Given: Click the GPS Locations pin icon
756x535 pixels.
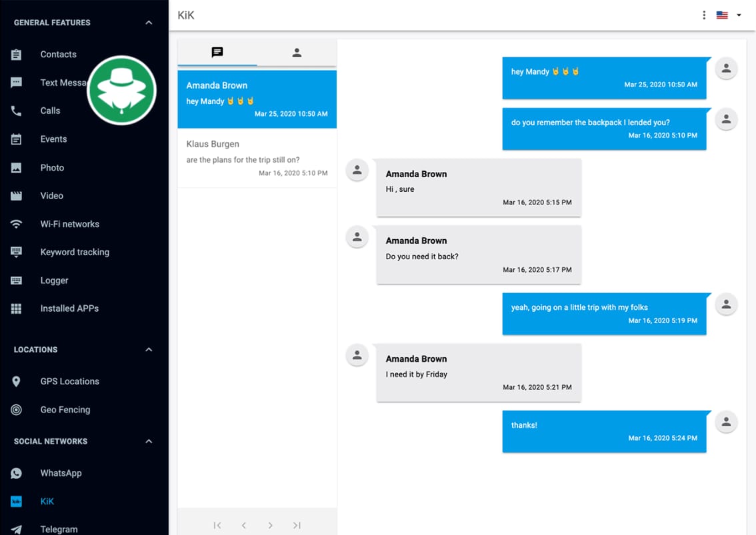Looking at the screenshot, I should coord(17,381).
